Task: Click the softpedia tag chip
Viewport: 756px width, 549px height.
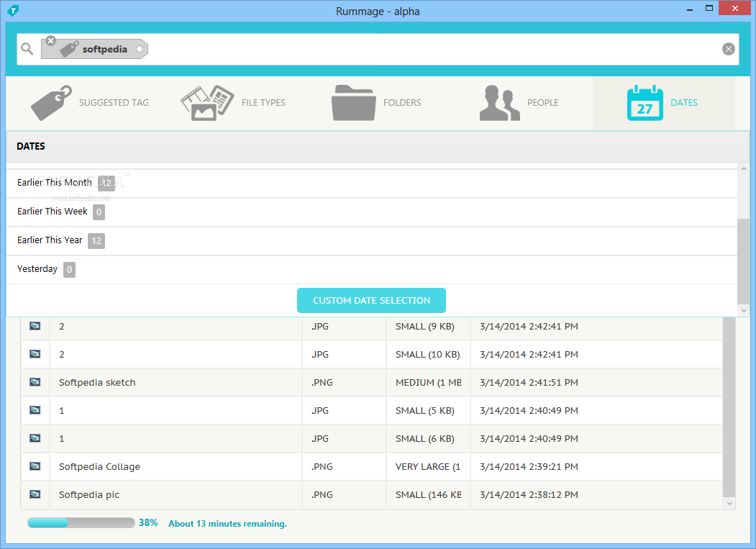Action: point(94,49)
